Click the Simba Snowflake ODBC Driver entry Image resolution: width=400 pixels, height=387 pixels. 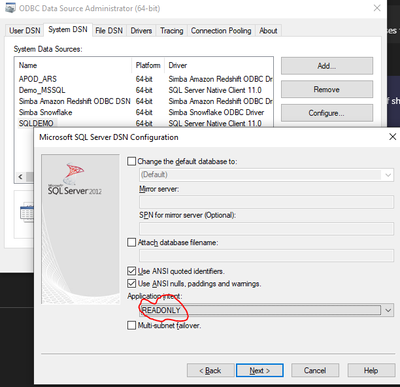(x=216, y=112)
